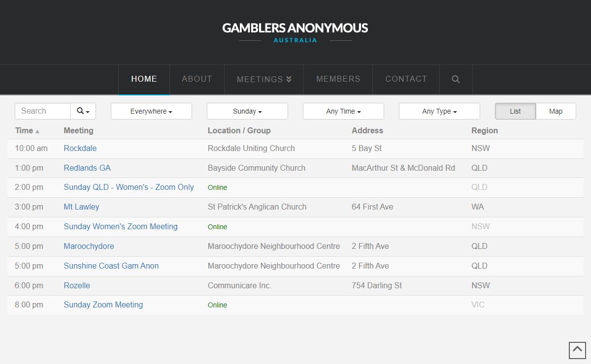
Task: Open Sunday QLD - Women's - Zoom Only meeting
Action: tap(129, 187)
